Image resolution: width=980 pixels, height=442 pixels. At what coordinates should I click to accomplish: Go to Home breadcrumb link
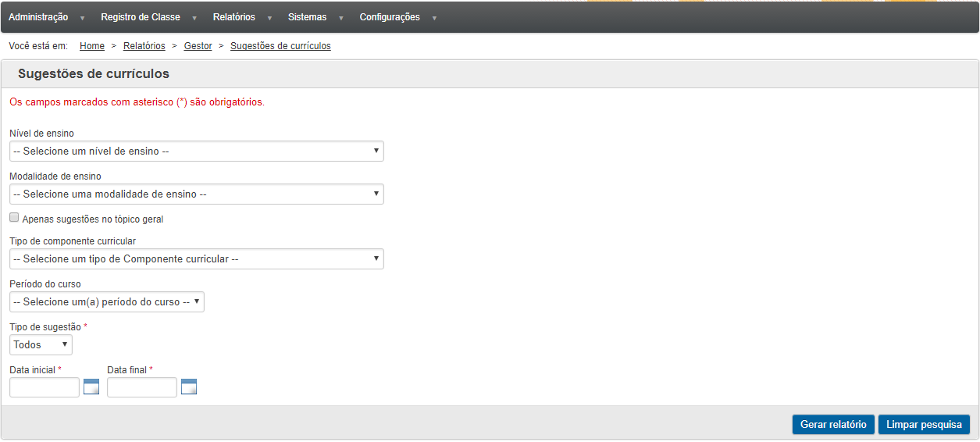coord(92,46)
